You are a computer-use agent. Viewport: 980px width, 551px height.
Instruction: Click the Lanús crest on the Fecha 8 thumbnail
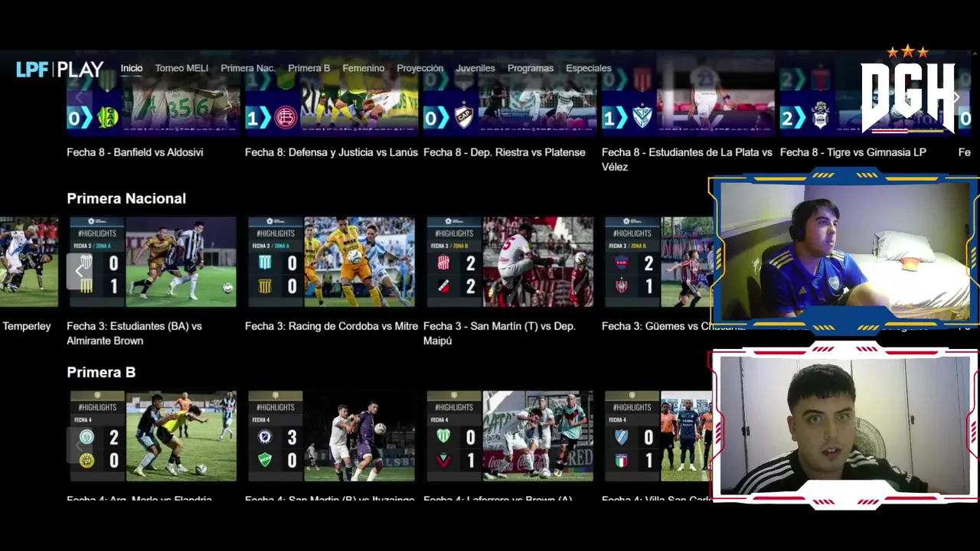coord(286,117)
